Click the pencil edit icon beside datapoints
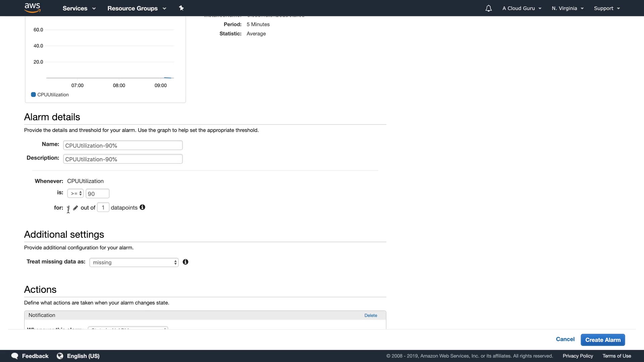 click(x=75, y=208)
